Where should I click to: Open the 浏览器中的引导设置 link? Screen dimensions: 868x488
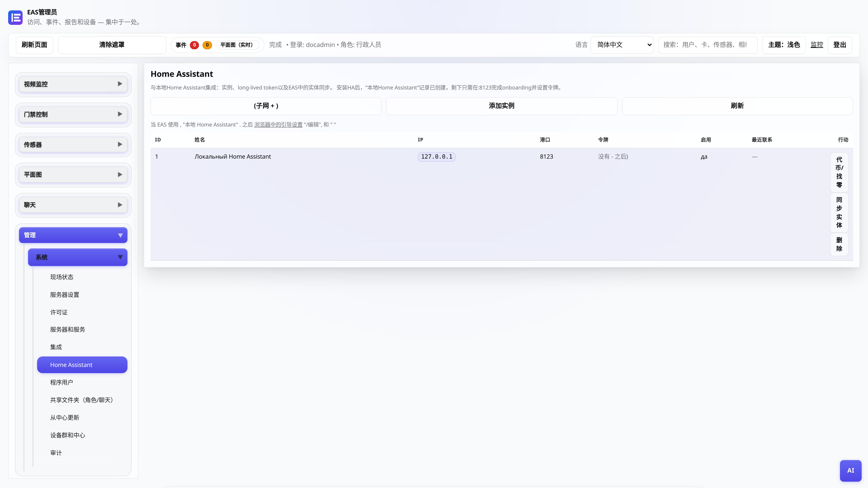278,125
